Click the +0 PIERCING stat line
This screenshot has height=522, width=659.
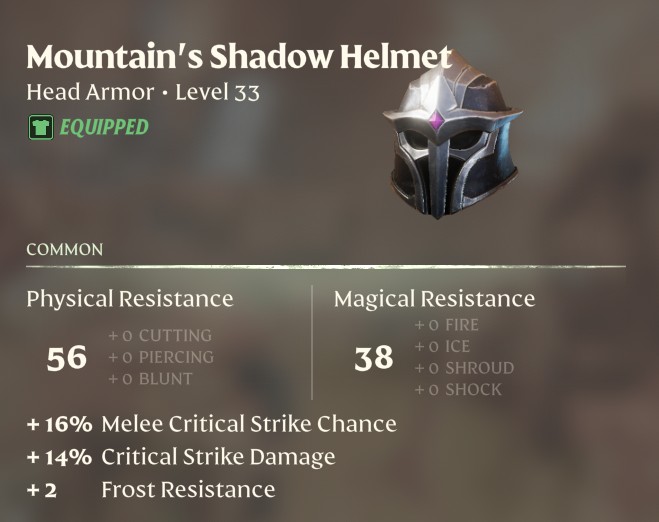(x=161, y=357)
